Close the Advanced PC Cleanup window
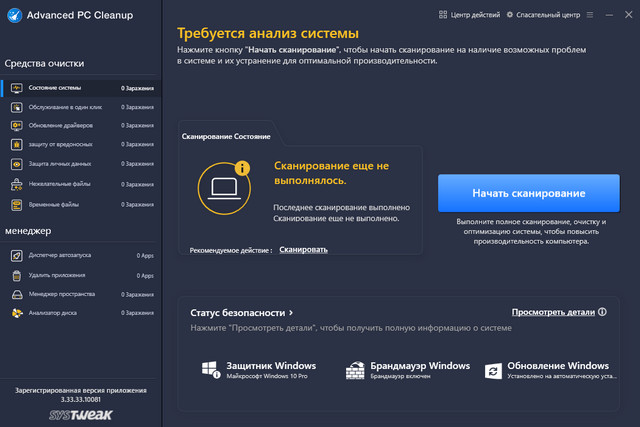Image resolution: width=640 pixels, height=427 pixels. tap(629, 15)
